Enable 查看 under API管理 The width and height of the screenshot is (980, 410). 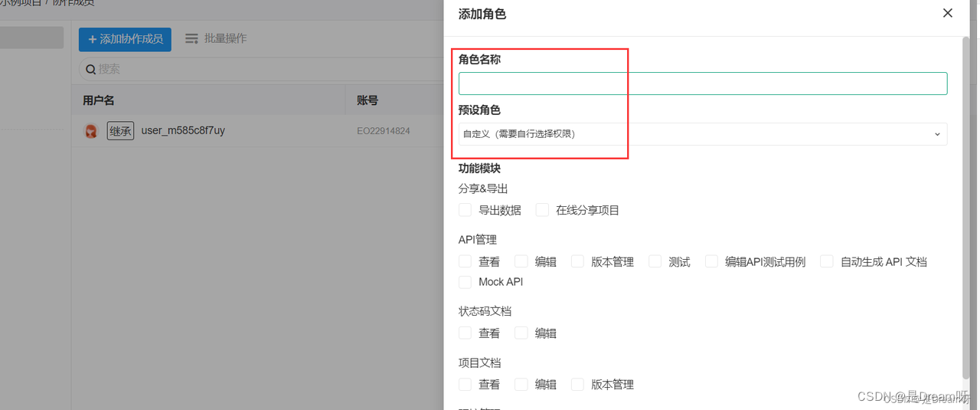465,261
